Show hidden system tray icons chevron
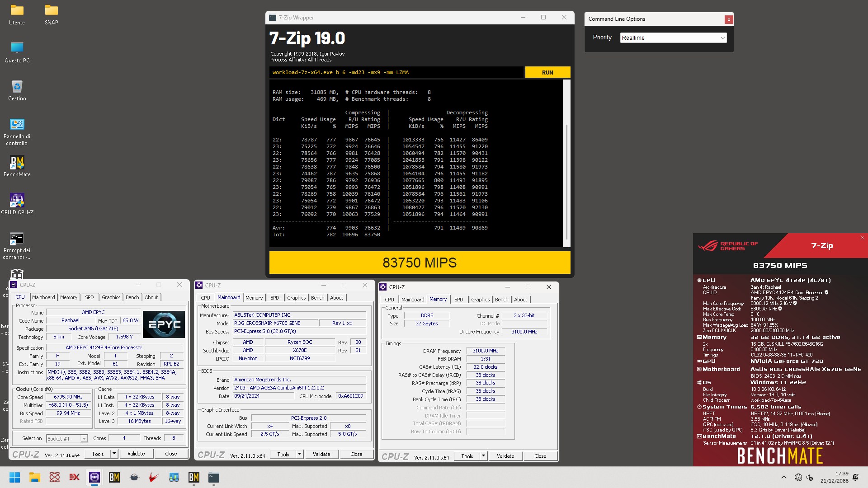The height and width of the screenshot is (488, 868). point(783,477)
